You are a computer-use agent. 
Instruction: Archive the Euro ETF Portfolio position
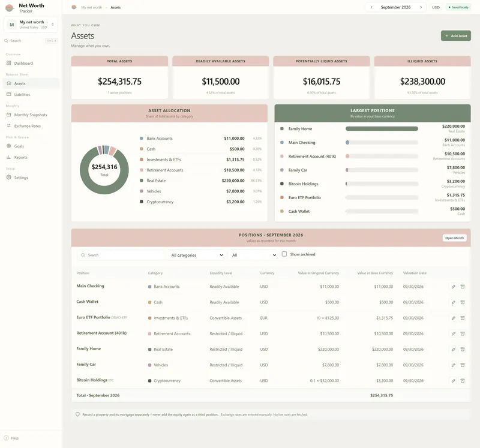[x=463, y=318]
